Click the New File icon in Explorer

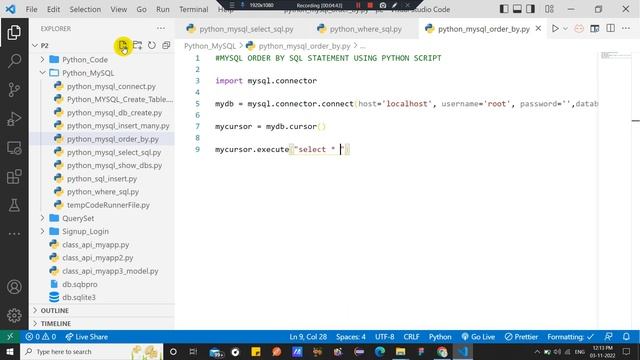[123, 45]
